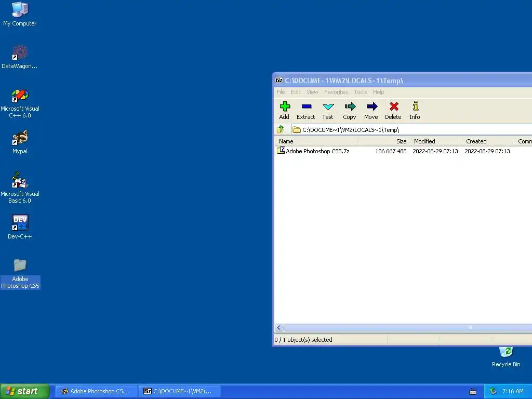The image size is (532, 399).
Task: Open the Edit menu in 7-Zip
Action: pyautogui.click(x=296, y=92)
